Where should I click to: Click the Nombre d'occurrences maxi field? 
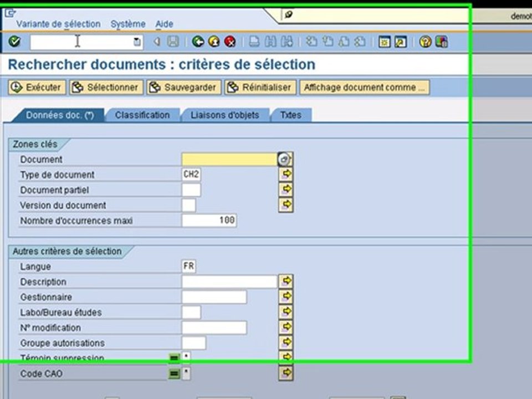(x=209, y=221)
